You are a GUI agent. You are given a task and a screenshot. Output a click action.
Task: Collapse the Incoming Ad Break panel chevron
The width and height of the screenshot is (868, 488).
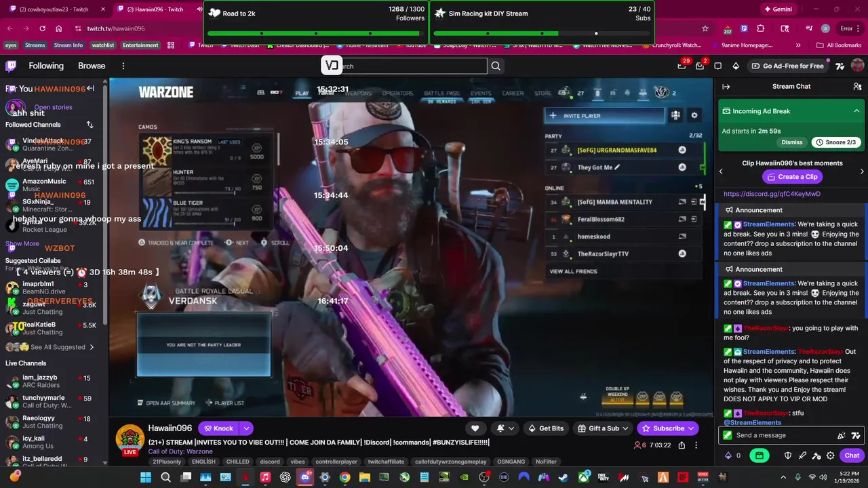[x=856, y=111]
